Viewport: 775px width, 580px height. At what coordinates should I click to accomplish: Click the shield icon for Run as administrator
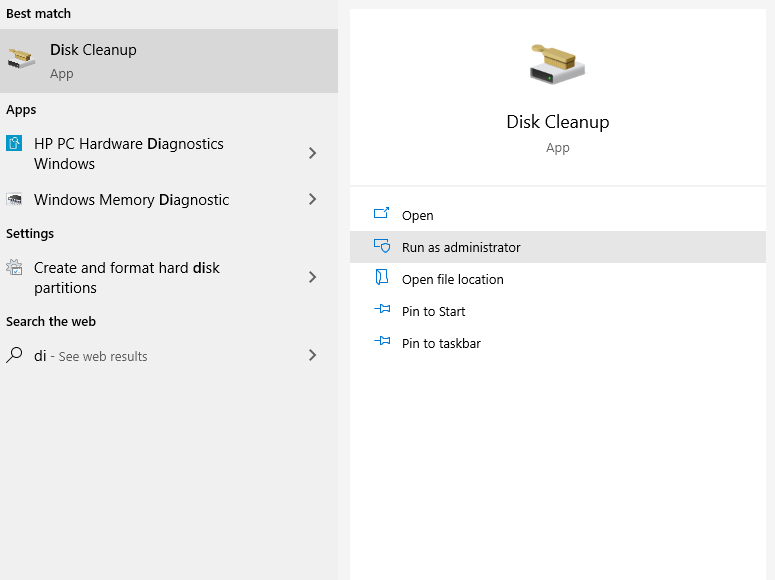coord(382,246)
